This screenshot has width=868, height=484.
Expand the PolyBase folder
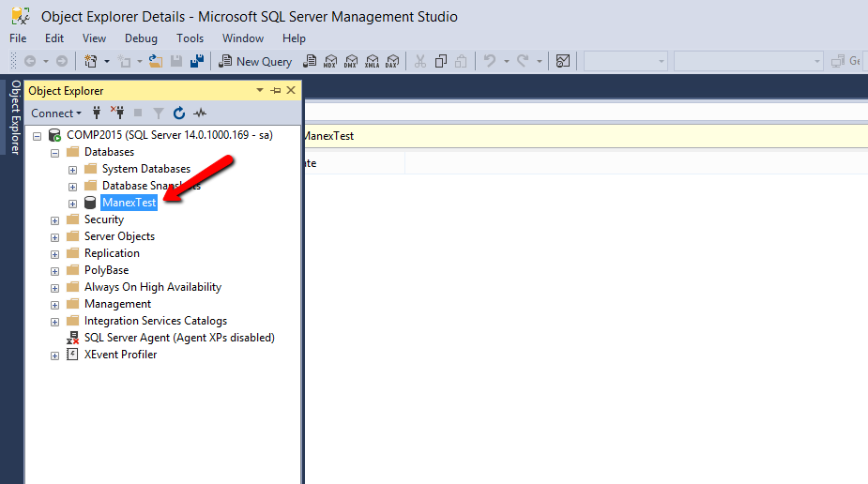click(54, 271)
